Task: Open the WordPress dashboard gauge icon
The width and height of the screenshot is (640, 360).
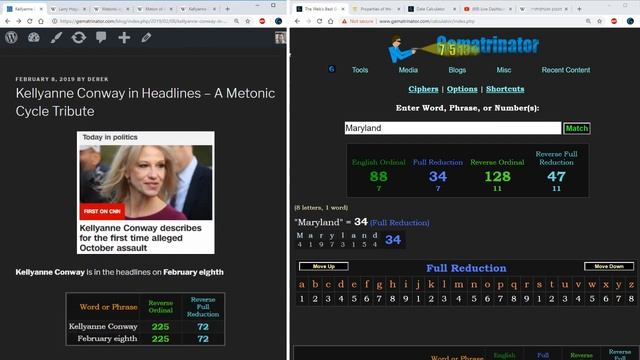Action: pos(33,38)
